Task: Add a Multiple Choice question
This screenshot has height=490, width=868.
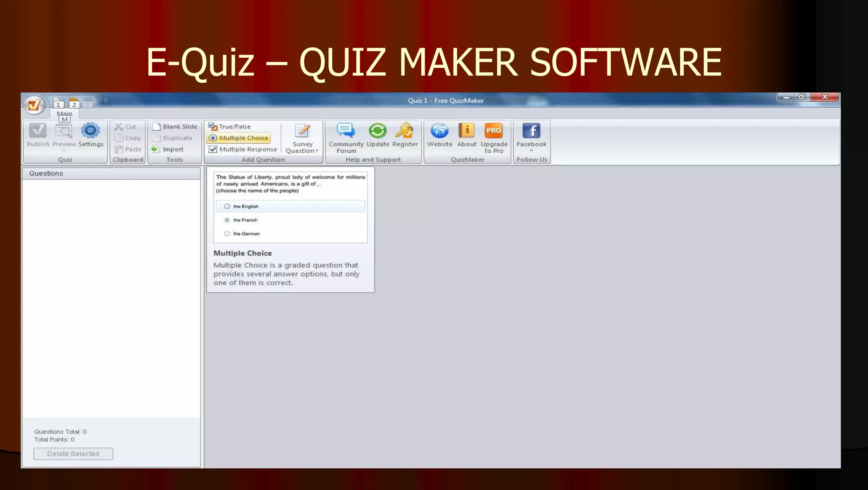Action: coord(239,138)
